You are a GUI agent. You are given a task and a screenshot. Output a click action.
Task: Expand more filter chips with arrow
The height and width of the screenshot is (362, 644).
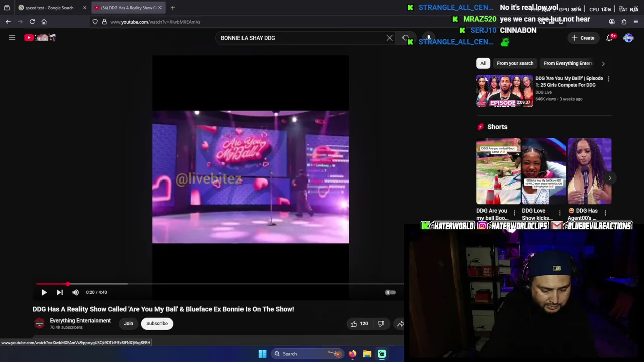pyautogui.click(x=603, y=63)
